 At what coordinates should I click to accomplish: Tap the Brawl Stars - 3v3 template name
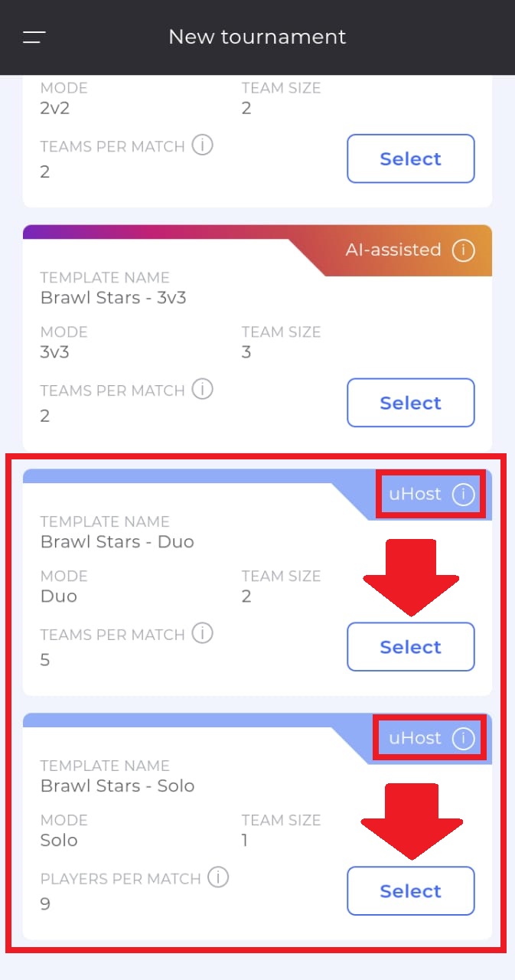(x=113, y=298)
